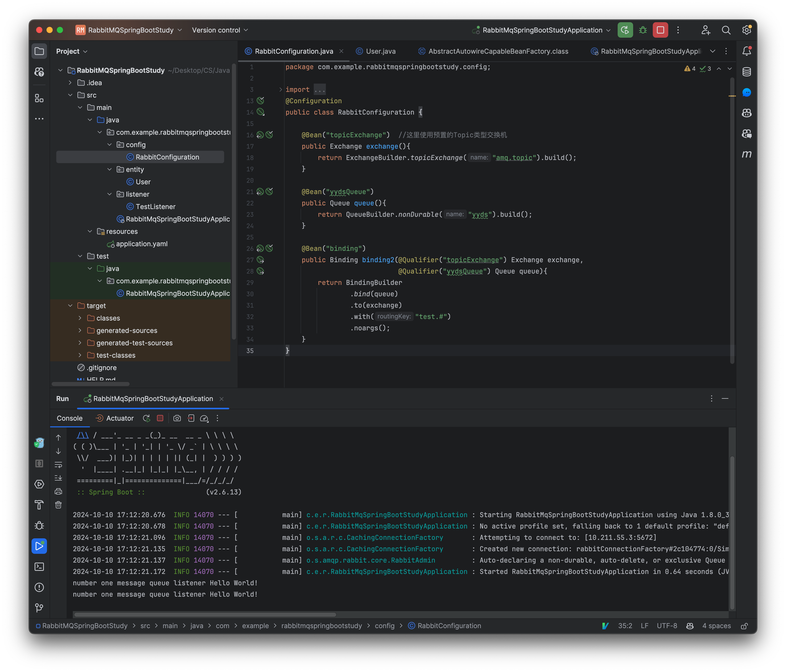Screen dimensions: 786x672
Task: Enable scroll to end in console
Action: [x=58, y=478]
